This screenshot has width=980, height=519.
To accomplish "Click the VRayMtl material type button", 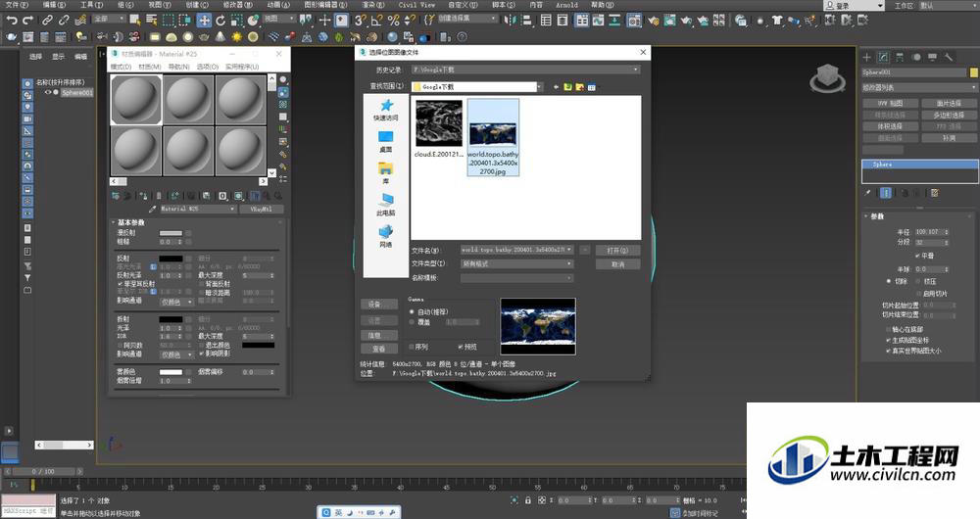I will point(261,210).
